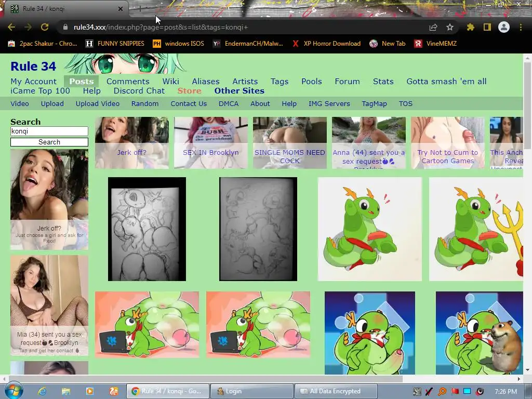Open the VineMEMZ bookmark

(436, 44)
